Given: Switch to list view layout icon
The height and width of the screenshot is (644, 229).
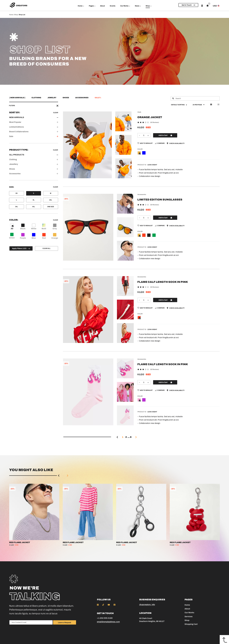Looking at the screenshot, I should (x=219, y=105).
